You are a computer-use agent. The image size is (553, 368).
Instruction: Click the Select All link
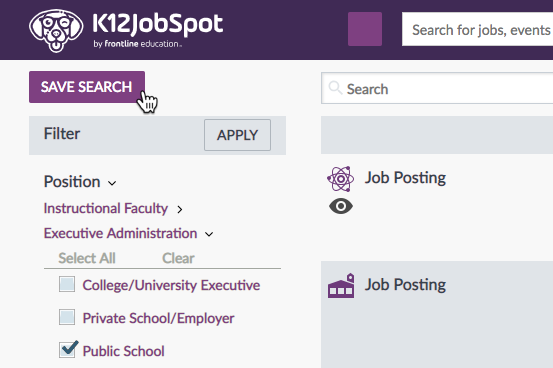(x=87, y=258)
